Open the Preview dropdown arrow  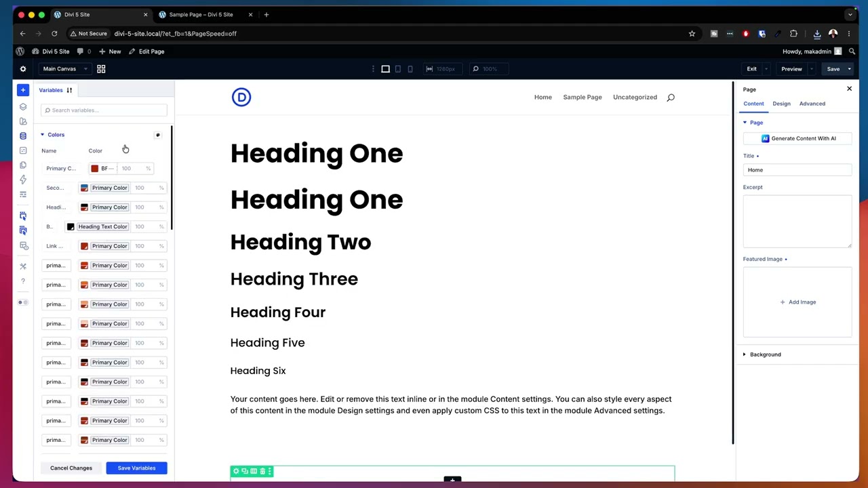(x=812, y=68)
